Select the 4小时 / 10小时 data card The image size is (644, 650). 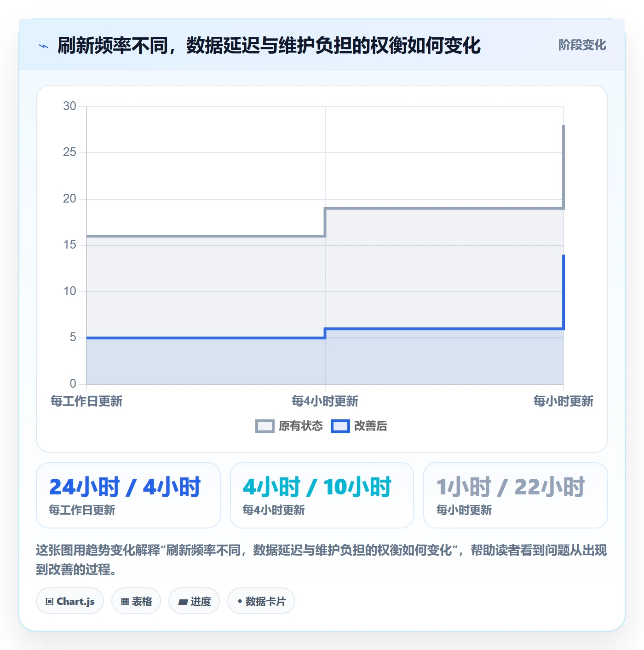point(322,495)
